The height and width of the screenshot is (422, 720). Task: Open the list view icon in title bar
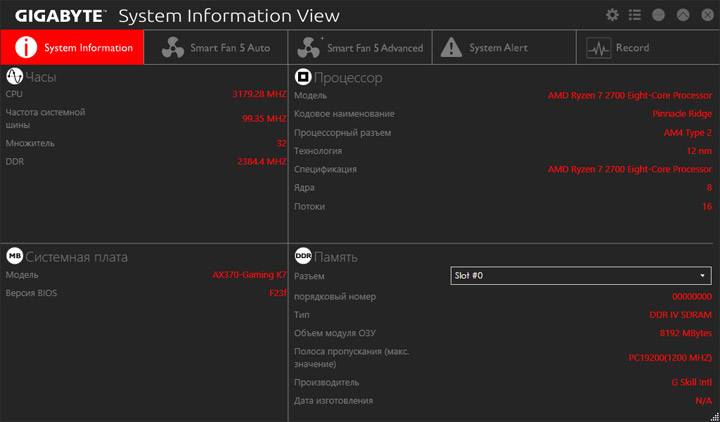(635, 15)
